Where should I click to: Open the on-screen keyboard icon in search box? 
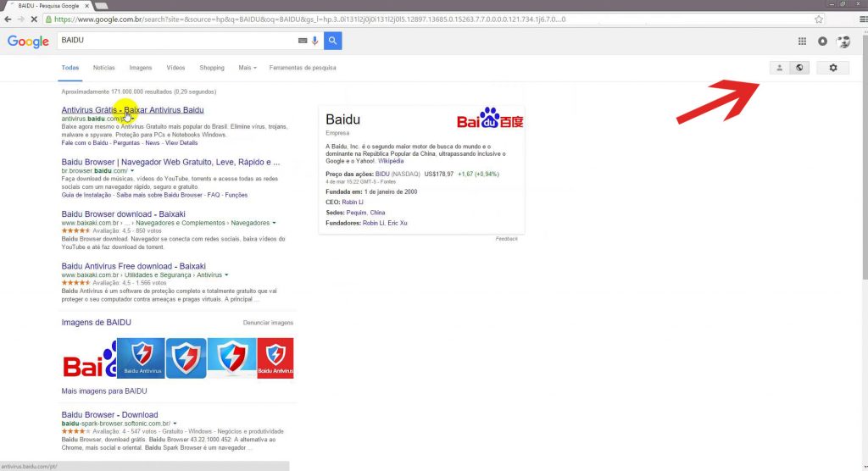pos(303,41)
